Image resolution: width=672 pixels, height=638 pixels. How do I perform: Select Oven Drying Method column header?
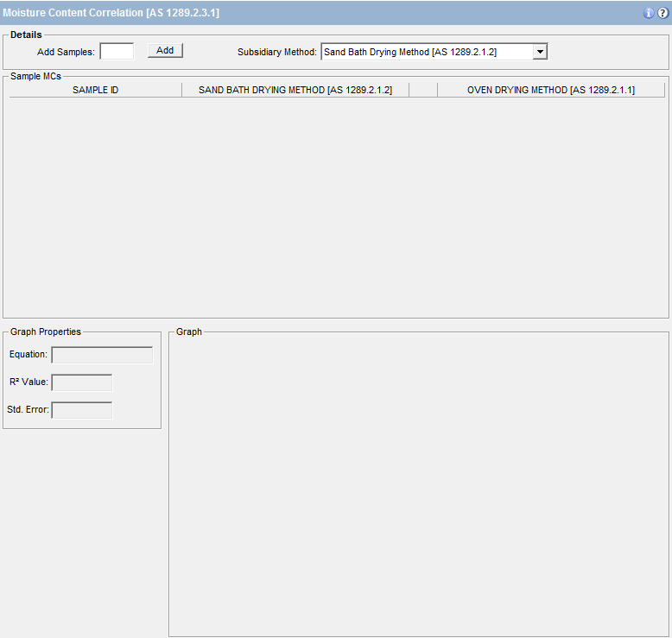click(550, 90)
